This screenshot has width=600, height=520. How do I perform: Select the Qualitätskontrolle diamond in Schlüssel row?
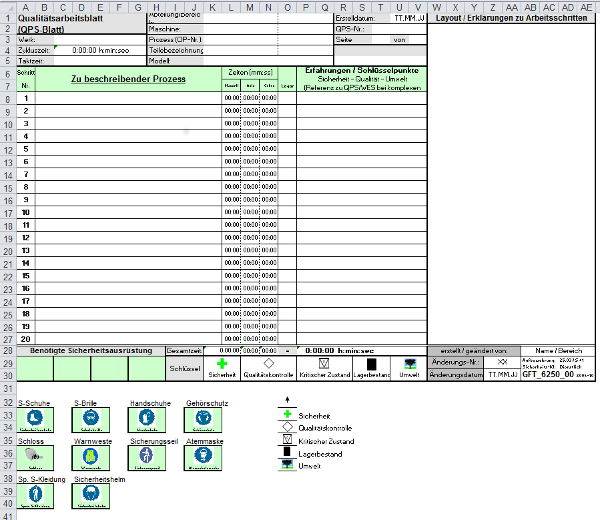pyautogui.click(x=268, y=364)
